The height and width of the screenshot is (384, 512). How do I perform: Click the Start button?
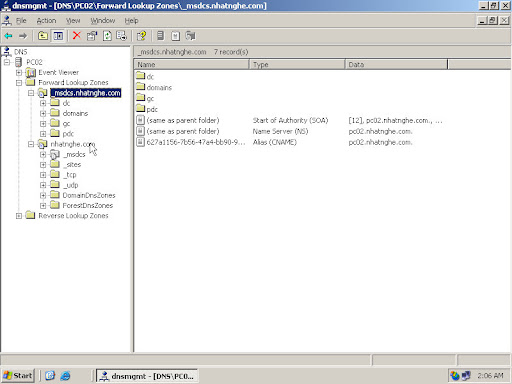[x=18, y=376]
